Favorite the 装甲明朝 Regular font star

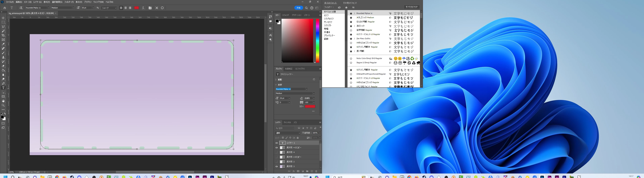click(351, 30)
